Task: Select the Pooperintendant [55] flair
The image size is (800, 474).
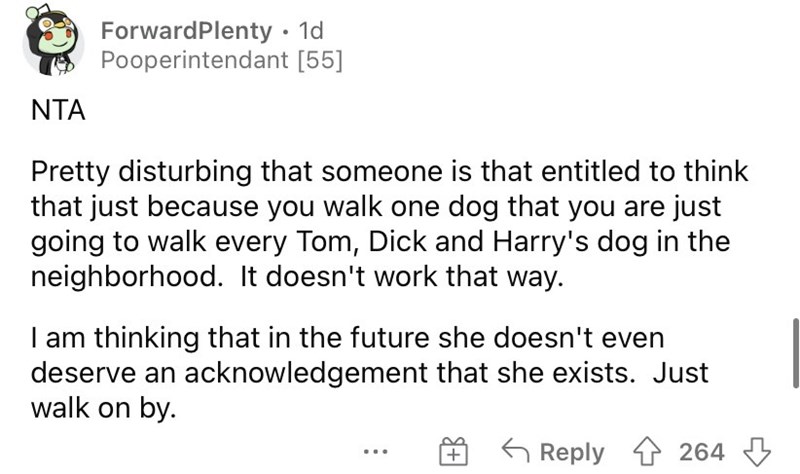Action: click(221, 60)
